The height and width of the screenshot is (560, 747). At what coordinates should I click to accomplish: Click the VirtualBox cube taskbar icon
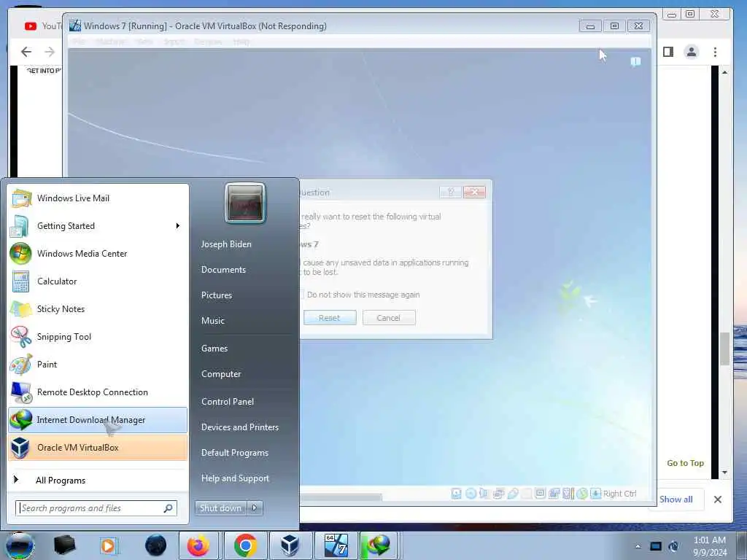[290, 545]
